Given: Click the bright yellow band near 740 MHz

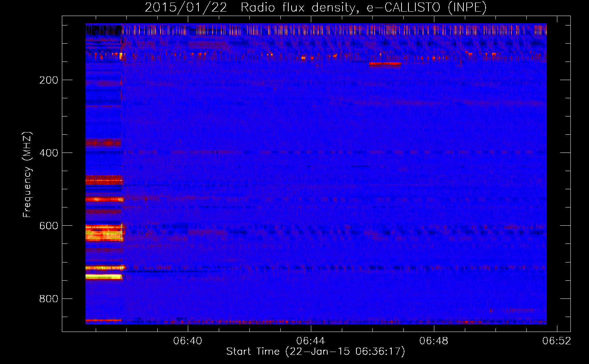Looking at the screenshot, I should pyautogui.click(x=104, y=277).
